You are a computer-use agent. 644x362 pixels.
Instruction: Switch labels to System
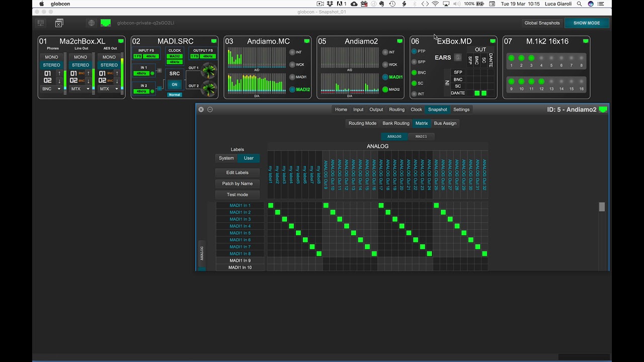[x=226, y=158]
